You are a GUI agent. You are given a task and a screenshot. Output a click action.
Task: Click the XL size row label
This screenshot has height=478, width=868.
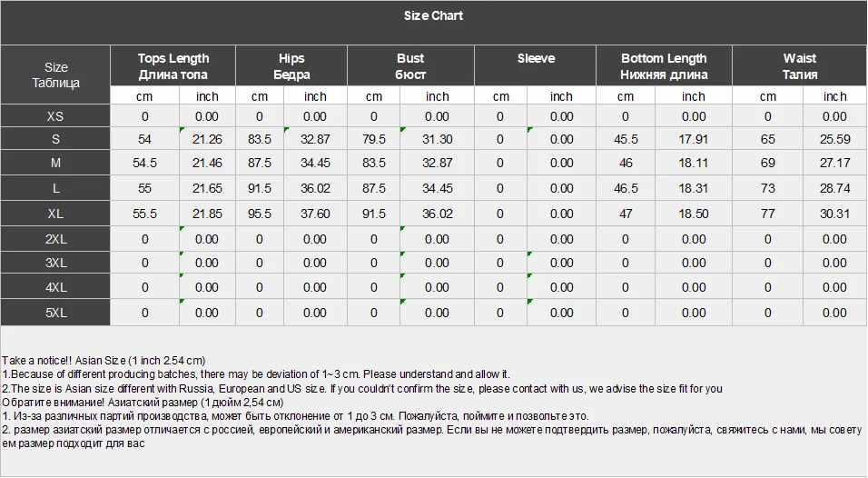[55, 214]
